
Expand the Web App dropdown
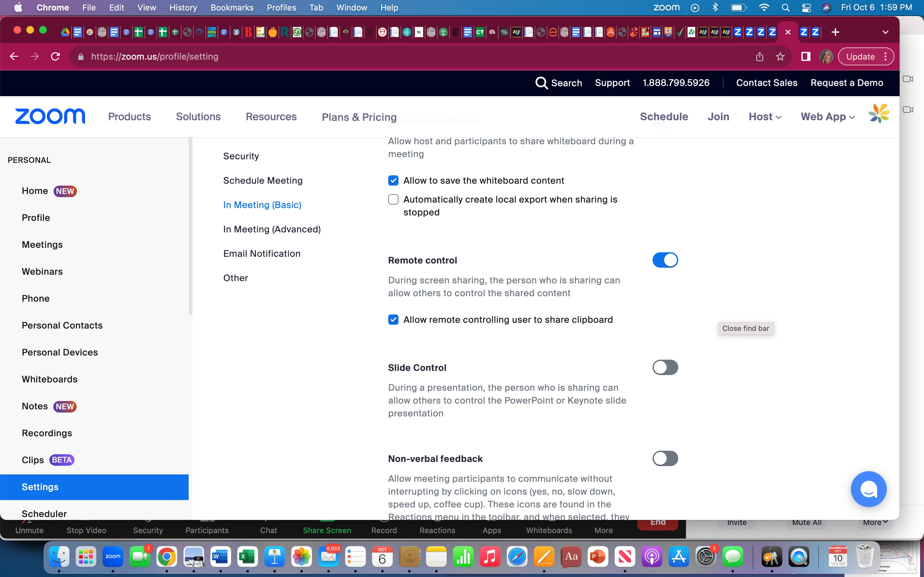(x=827, y=117)
